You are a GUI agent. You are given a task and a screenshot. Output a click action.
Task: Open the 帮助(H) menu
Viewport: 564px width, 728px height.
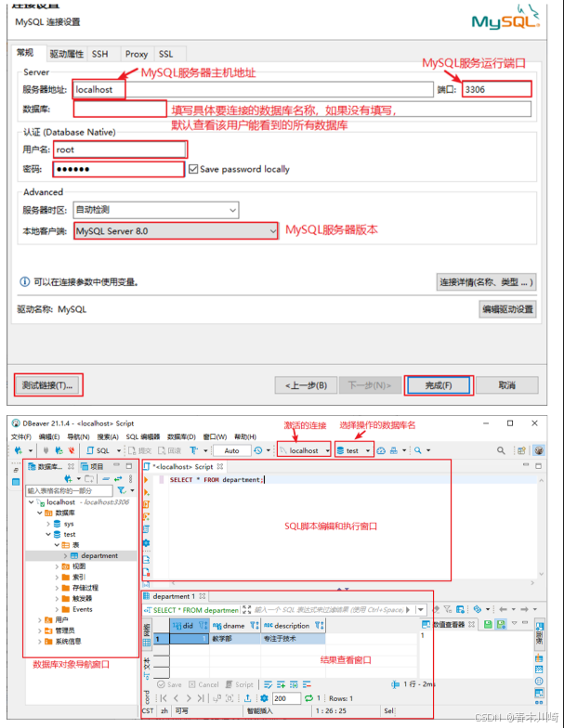(x=245, y=436)
